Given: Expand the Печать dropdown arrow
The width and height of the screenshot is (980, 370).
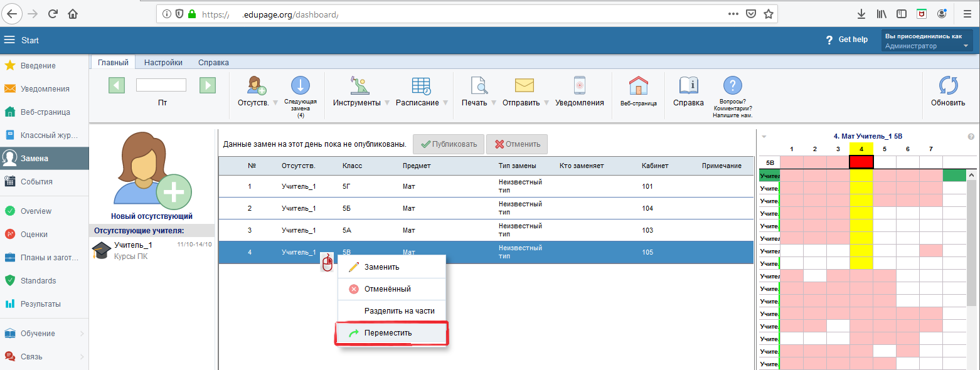Looking at the screenshot, I should [x=494, y=103].
